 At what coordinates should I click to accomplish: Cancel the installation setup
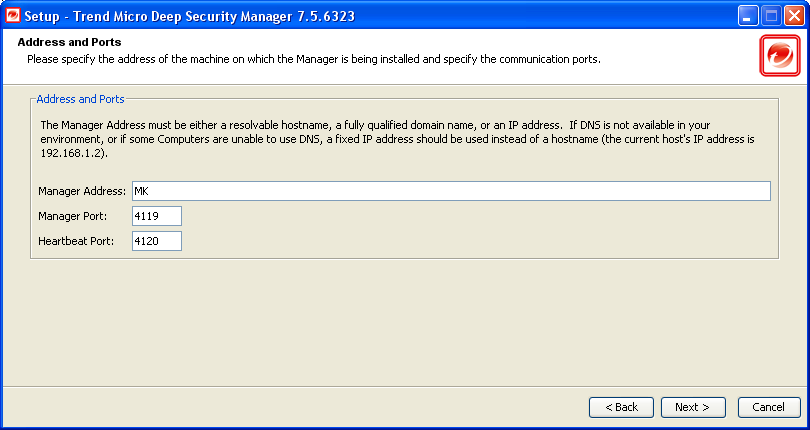769,407
